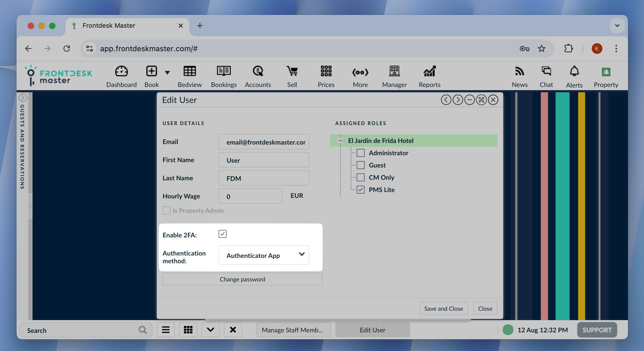Viewport: 644px width, 351px height.
Task: Open the Bedview grid icon
Action: 190,71
